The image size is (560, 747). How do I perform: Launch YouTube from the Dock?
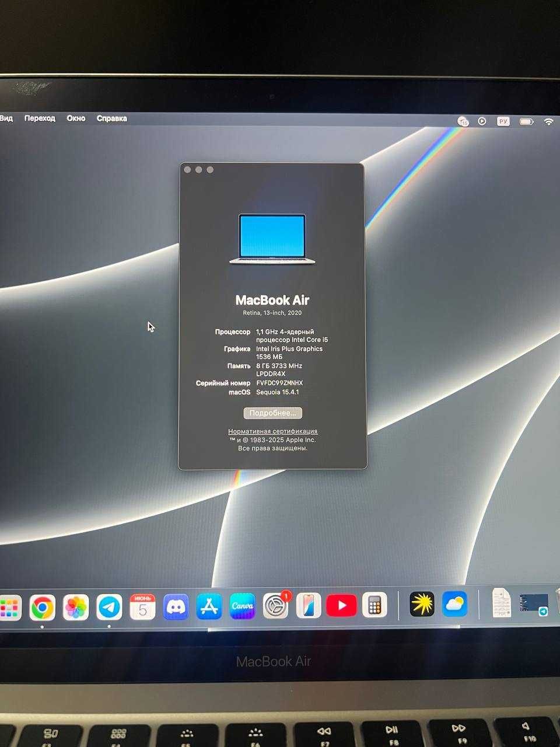coord(341,606)
